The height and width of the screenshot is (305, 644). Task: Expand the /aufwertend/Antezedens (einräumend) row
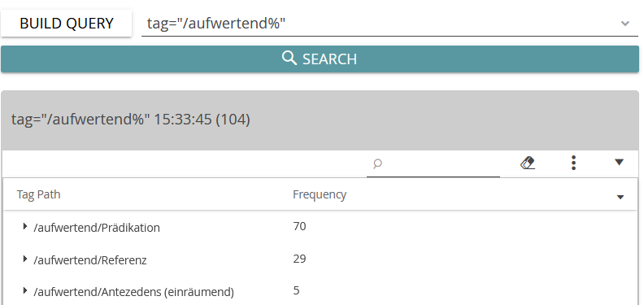pos(25,290)
